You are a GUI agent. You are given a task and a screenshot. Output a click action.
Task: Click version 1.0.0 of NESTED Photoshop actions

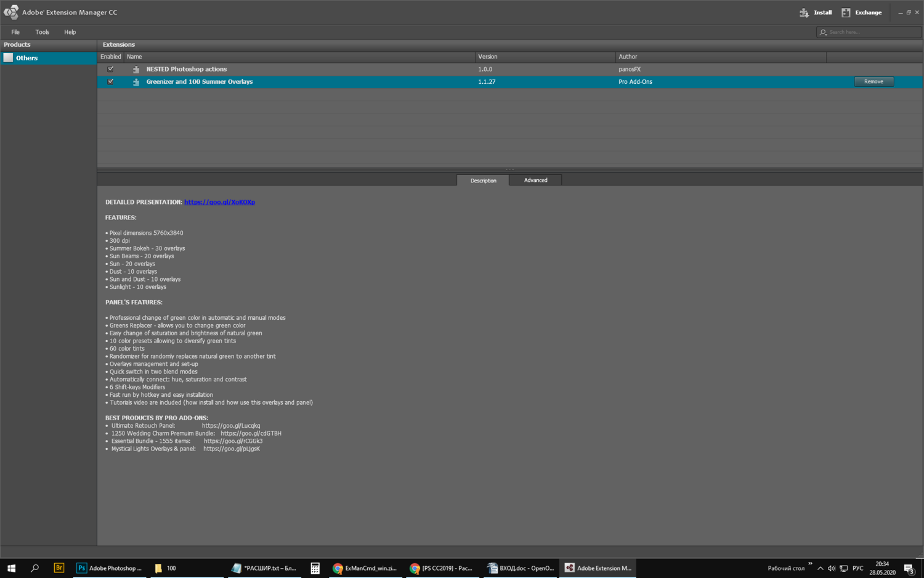(x=485, y=69)
